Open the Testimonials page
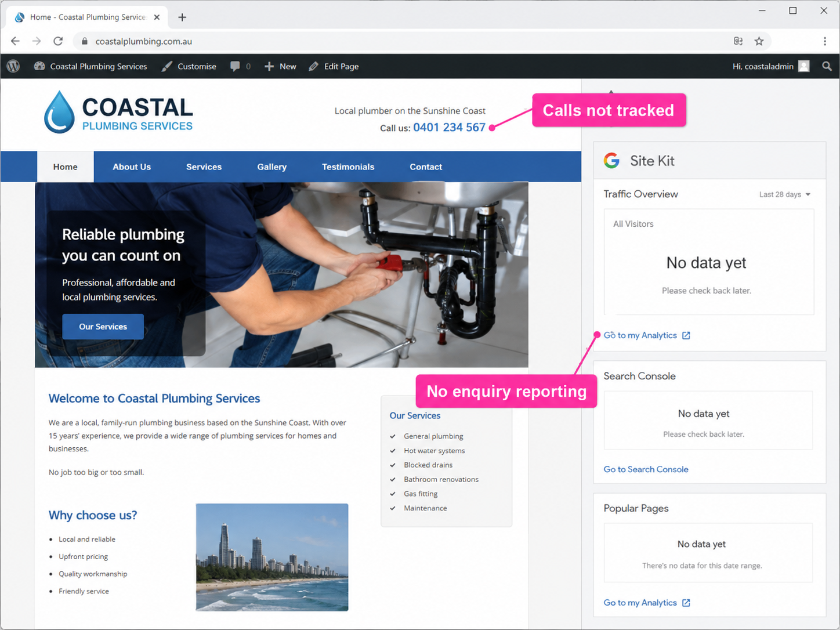Image resolution: width=840 pixels, height=630 pixels. (348, 166)
